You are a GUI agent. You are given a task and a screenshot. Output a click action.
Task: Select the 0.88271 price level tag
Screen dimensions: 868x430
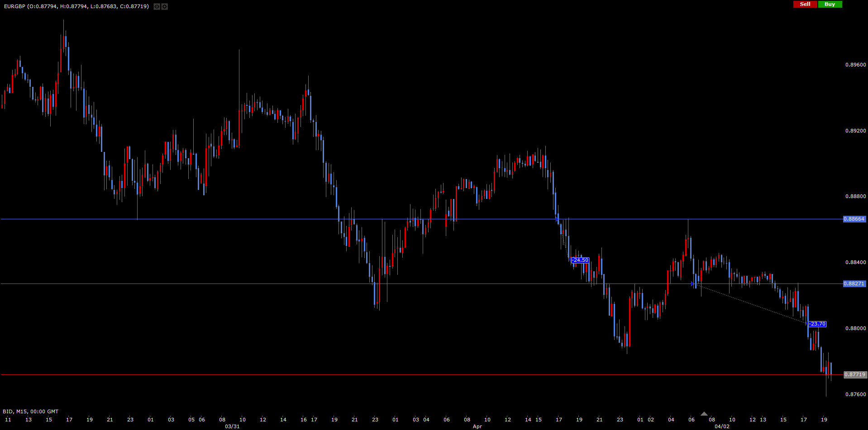click(854, 284)
